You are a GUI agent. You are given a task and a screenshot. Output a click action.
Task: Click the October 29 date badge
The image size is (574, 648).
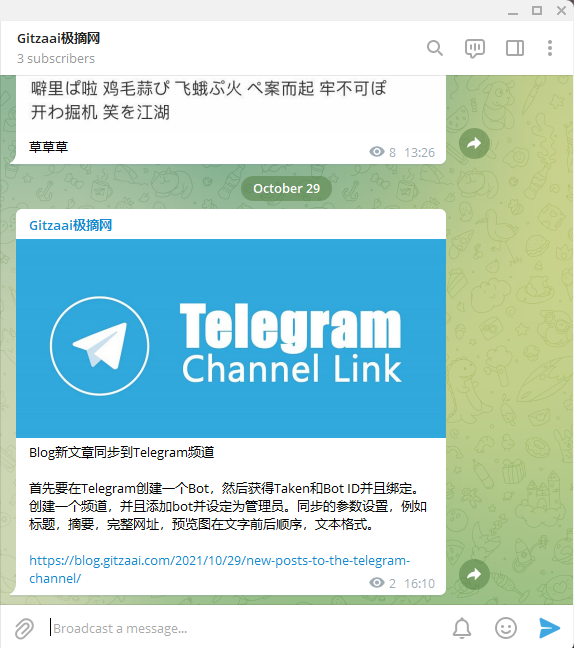pyautogui.click(x=286, y=188)
